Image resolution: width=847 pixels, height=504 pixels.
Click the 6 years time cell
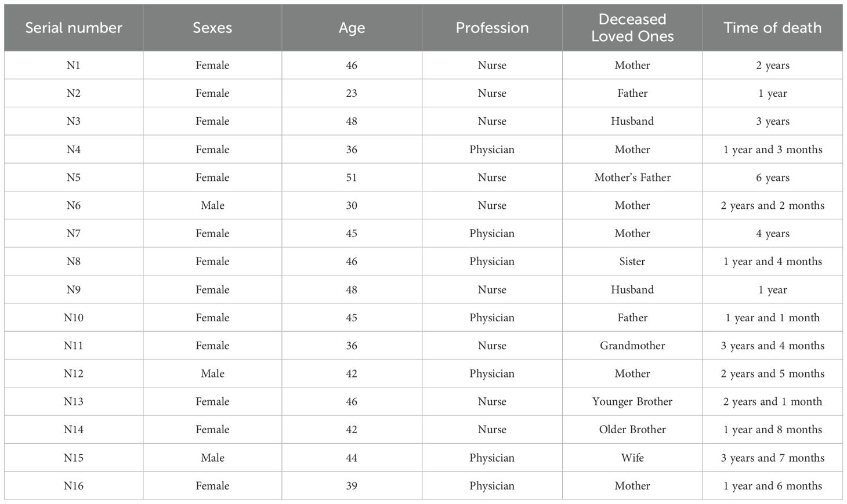click(773, 177)
